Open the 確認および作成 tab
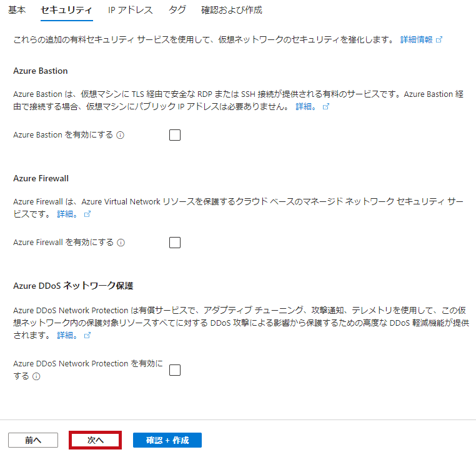This screenshot has width=476, height=452. point(231,10)
